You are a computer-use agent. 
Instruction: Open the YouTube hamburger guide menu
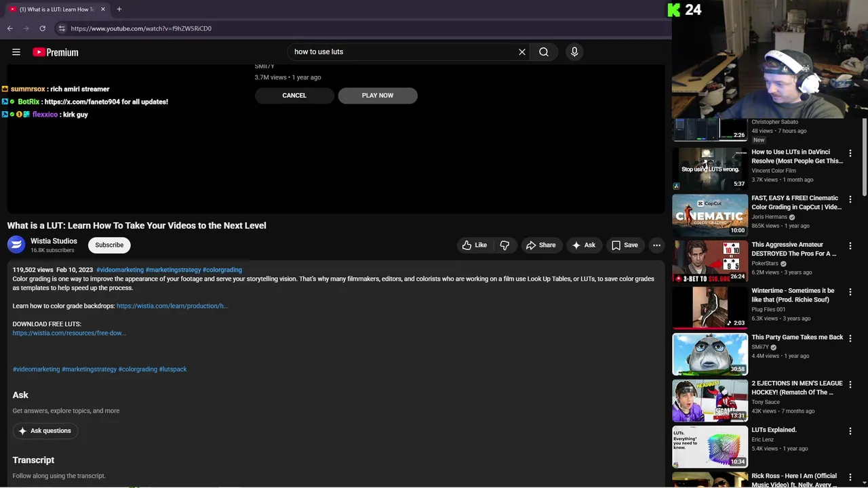pyautogui.click(x=16, y=52)
